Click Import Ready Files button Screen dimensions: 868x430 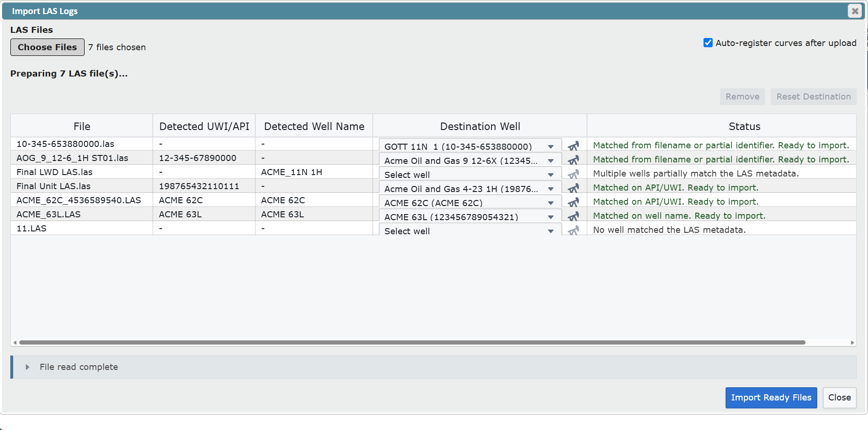771,398
